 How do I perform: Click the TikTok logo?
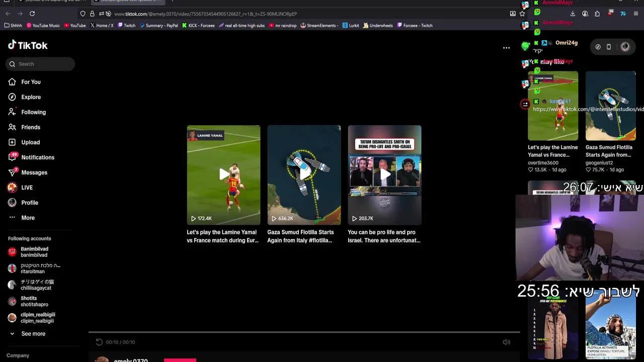point(28,45)
